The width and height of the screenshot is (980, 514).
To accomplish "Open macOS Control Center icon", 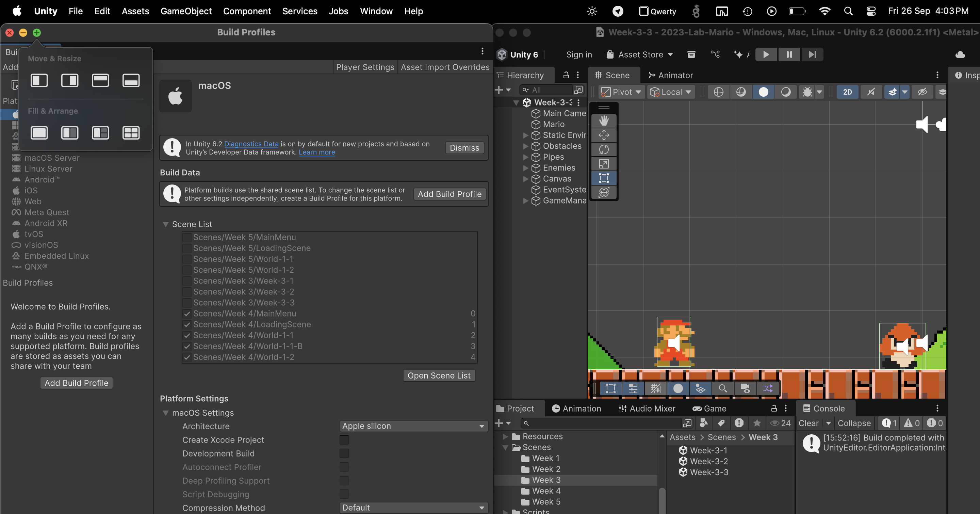I will [871, 11].
